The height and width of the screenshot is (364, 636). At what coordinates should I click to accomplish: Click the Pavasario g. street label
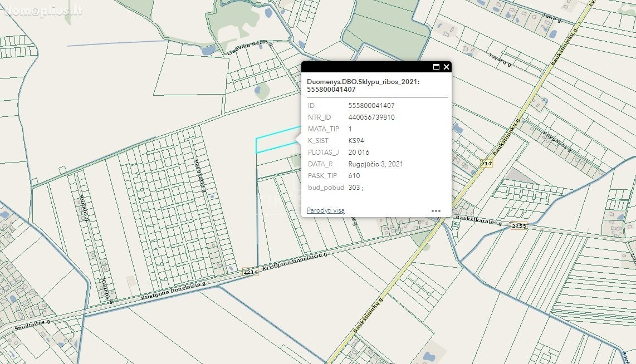[200, 178]
